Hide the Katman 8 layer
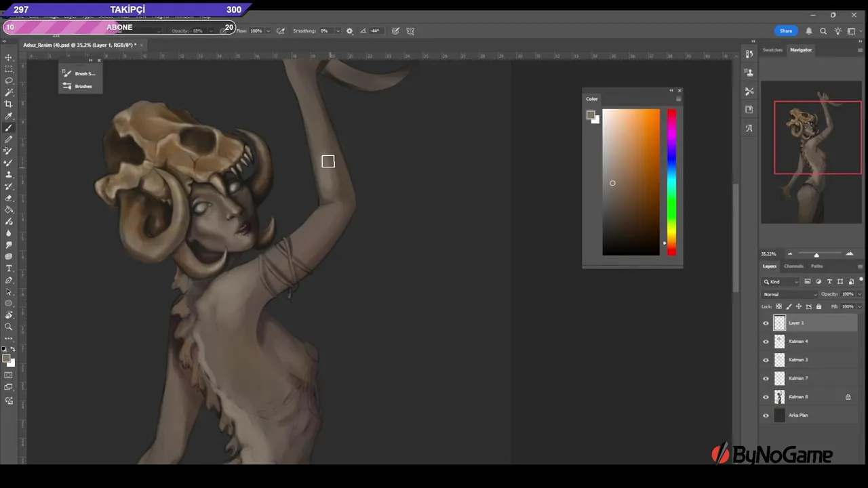The width and height of the screenshot is (868, 488). [x=766, y=396]
